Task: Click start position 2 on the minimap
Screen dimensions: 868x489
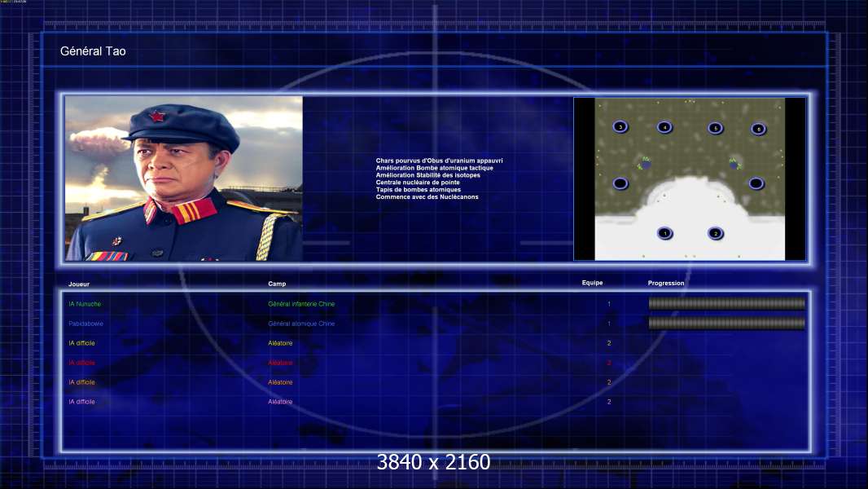Action: click(x=715, y=233)
